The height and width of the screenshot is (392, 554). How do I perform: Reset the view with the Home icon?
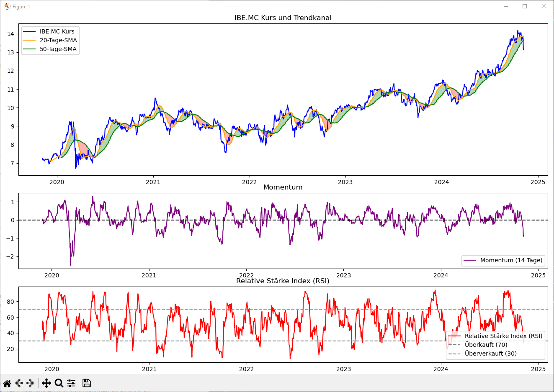(x=7, y=383)
